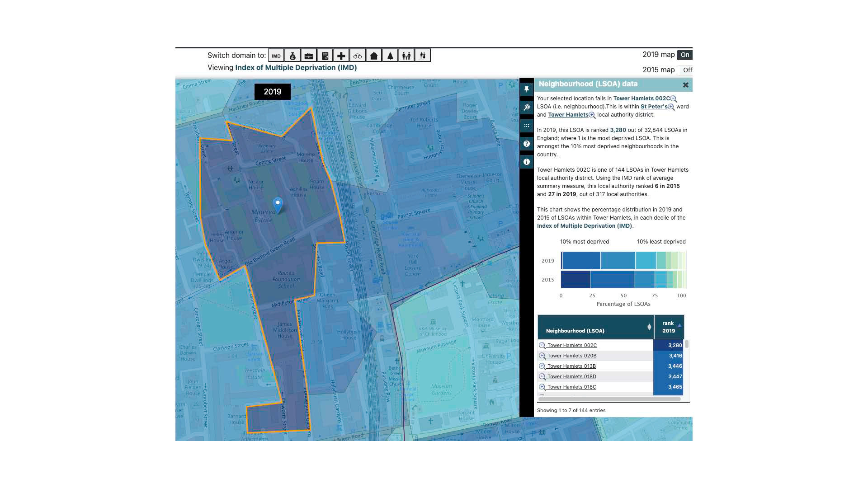Switch to Crime domain (handcuffs icon)
Image resolution: width=868 pixels, height=488 pixels.
358,56
